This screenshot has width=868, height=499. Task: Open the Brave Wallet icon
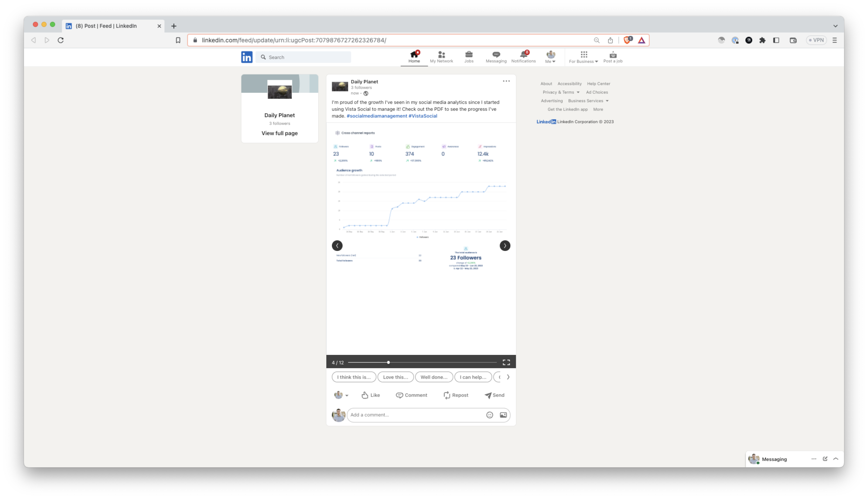click(x=793, y=40)
